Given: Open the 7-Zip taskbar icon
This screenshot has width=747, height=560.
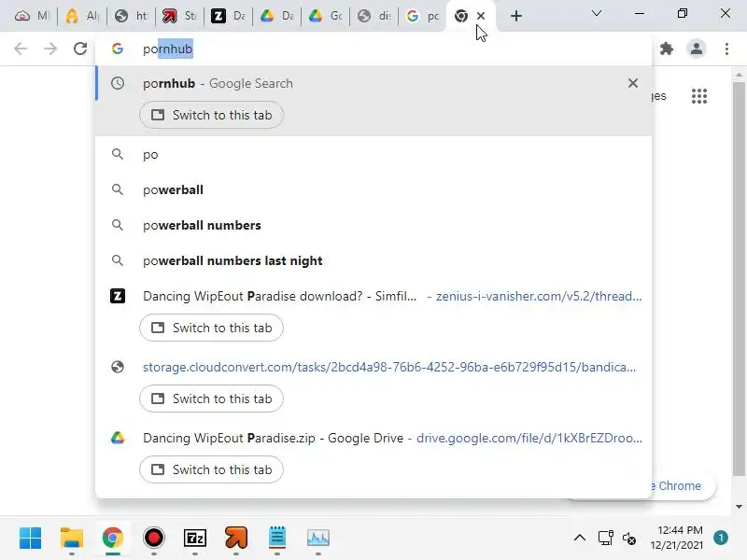Looking at the screenshot, I should pyautogui.click(x=195, y=539).
